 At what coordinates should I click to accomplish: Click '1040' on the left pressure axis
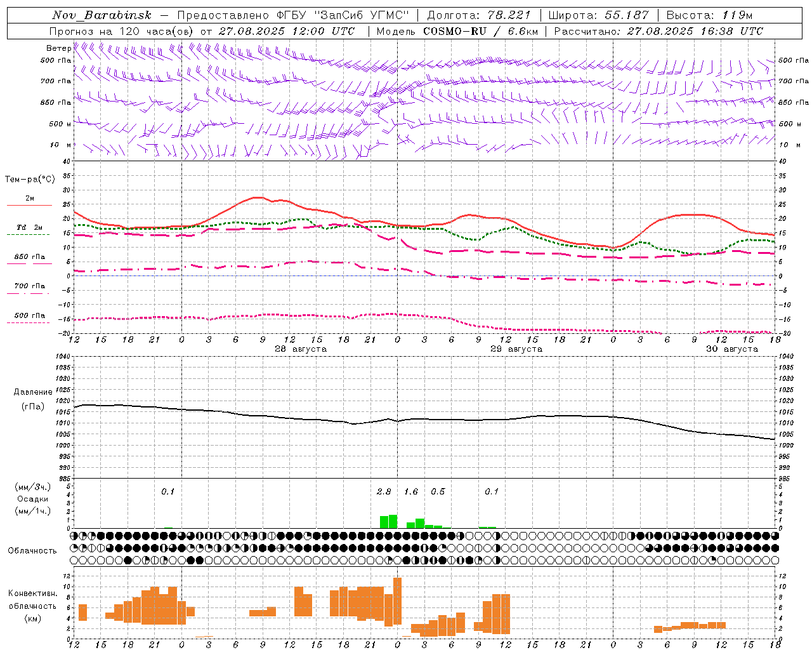point(63,356)
